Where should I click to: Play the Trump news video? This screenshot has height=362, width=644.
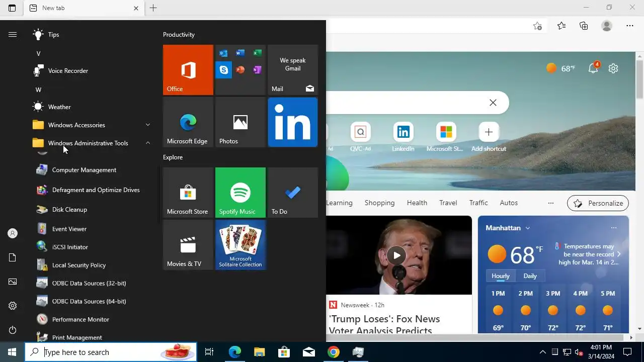point(396,255)
